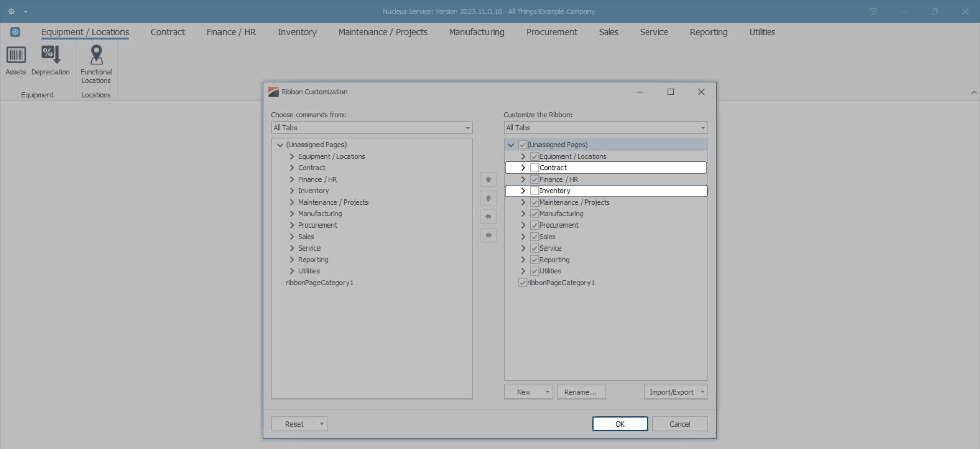Screen dimensions: 980x449
Task: Expand Inventory node in the right tree
Action: [x=523, y=191]
